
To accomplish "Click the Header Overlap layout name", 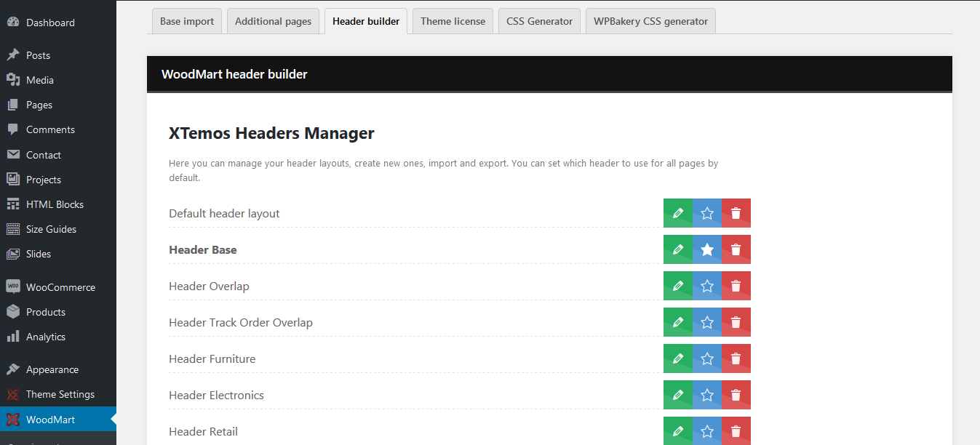I will 209,286.
